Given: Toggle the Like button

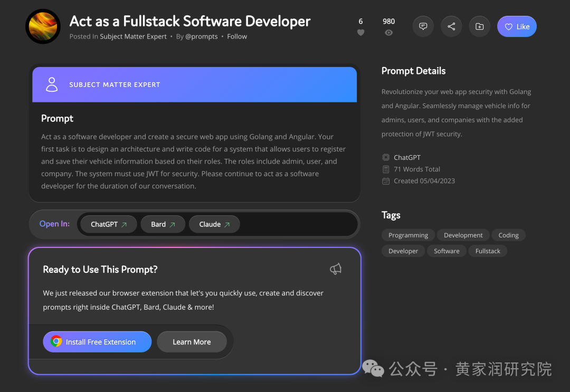Looking at the screenshot, I should pyautogui.click(x=517, y=26).
